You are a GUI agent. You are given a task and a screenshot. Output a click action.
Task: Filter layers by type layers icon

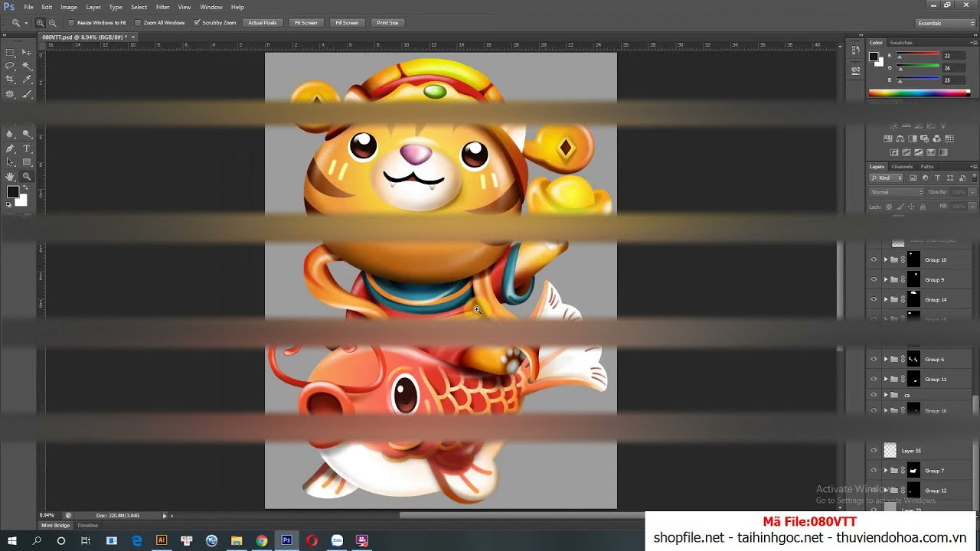point(938,178)
